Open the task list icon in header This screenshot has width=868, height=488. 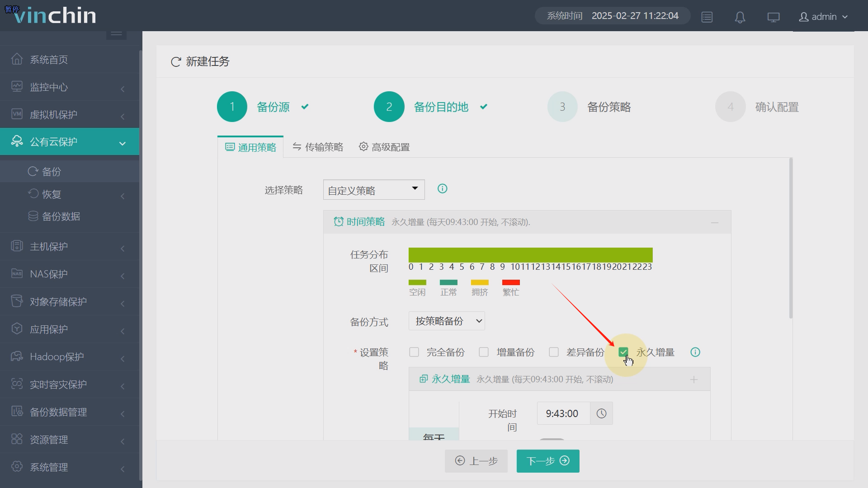point(707,17)
